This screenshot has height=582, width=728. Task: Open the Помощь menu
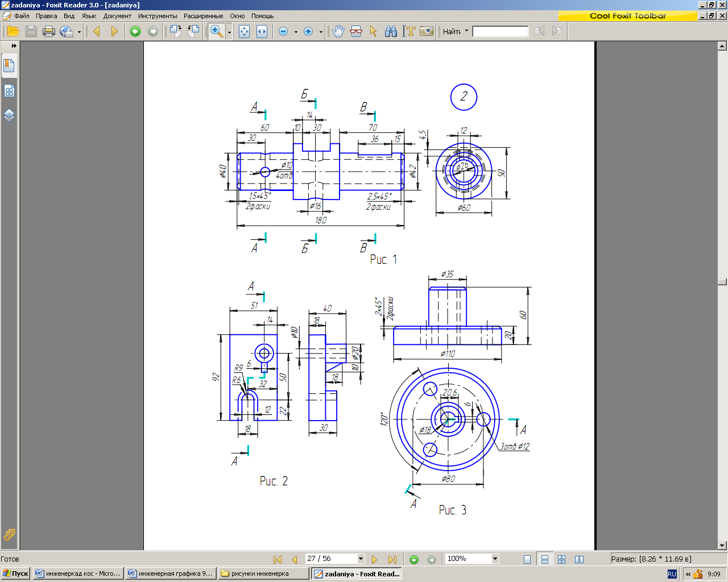click(263, 16)
